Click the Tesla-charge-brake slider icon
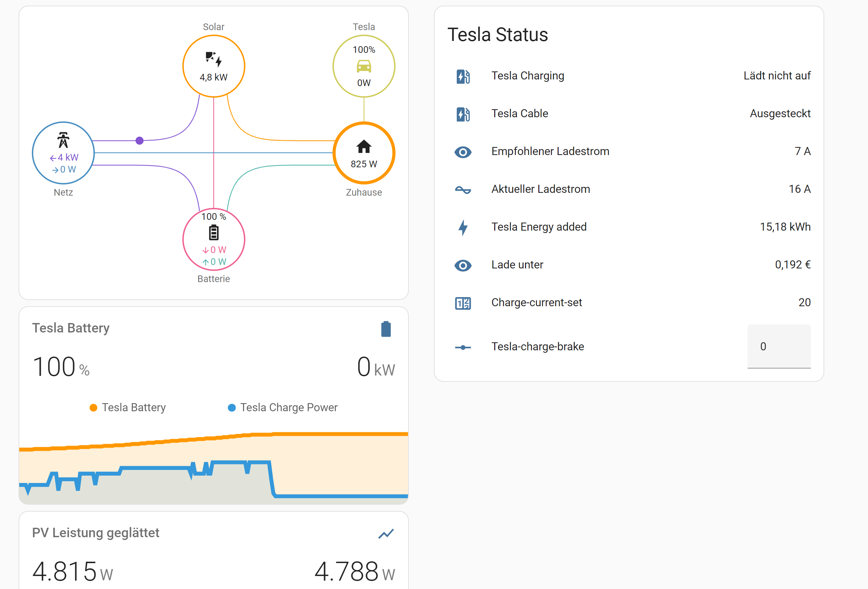The width and height of the screenshot is (868, 589). point(463,347)
